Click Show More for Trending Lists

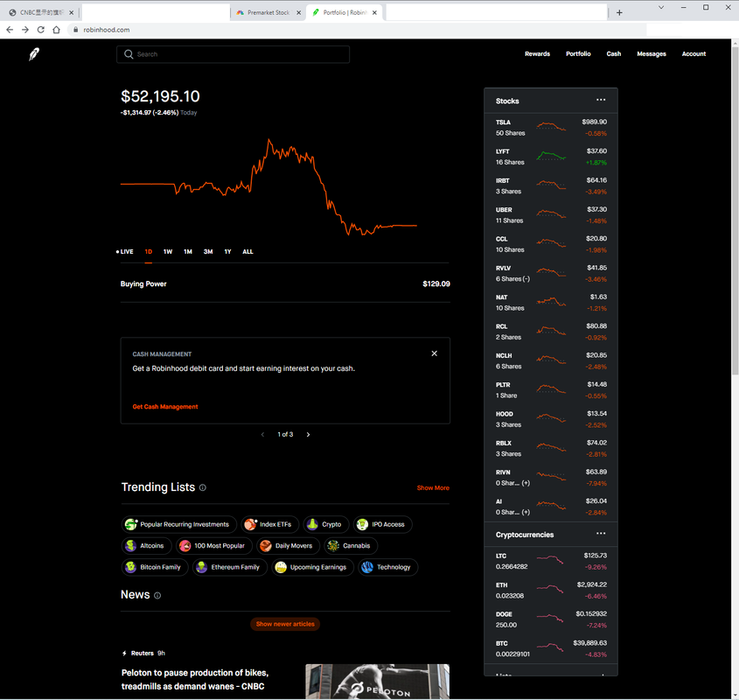(433, 487)
